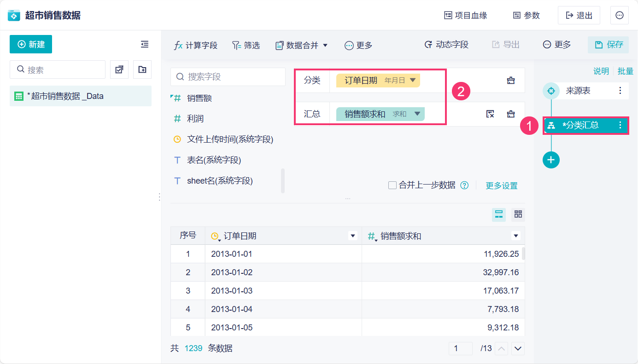This screenshot has height=364, width=638.
Task: Click the new folder icon
Action: [142, 69]
